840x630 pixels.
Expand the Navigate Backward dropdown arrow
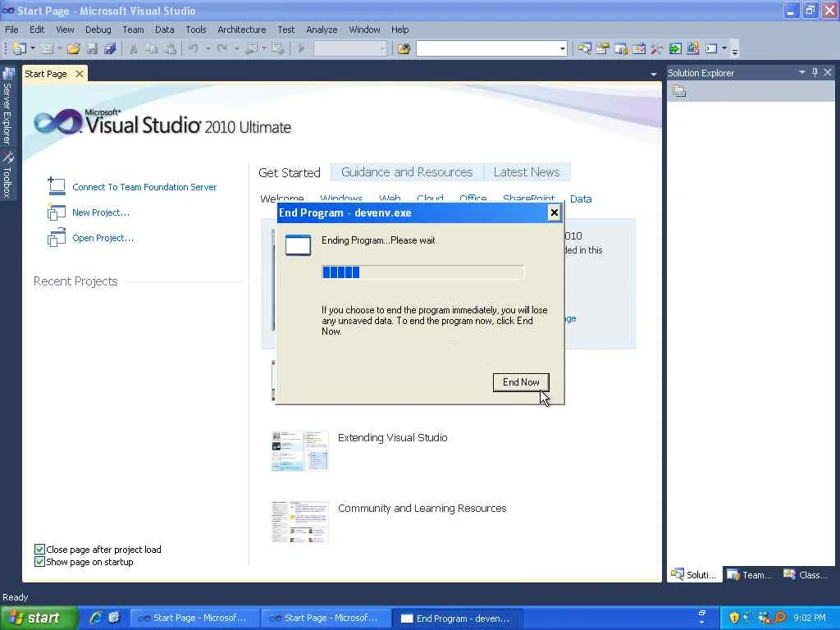pyautogui.click(x=264, y=48)
